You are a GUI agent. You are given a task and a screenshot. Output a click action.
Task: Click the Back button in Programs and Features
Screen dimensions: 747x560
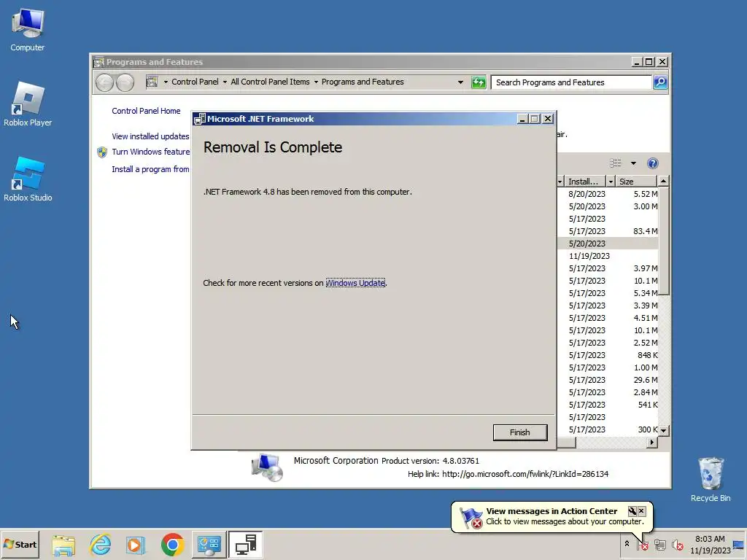click(x=104, y=82)
